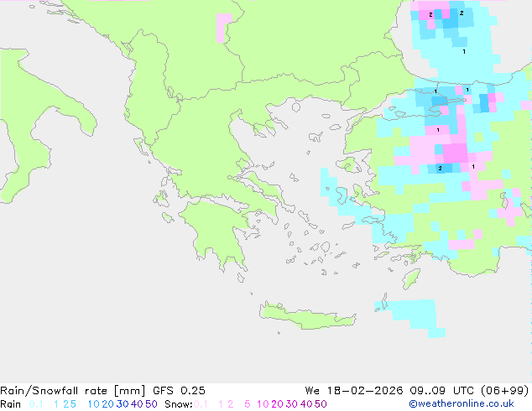Select the Rain legend value 40
This screenshot has height=411, width=532.
coord(137,404)
